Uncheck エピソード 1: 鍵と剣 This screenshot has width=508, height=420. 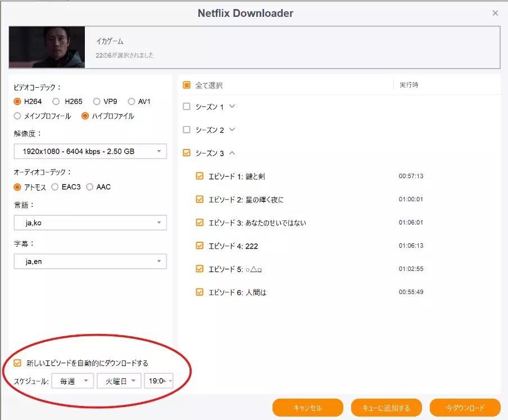coord(199,176)
